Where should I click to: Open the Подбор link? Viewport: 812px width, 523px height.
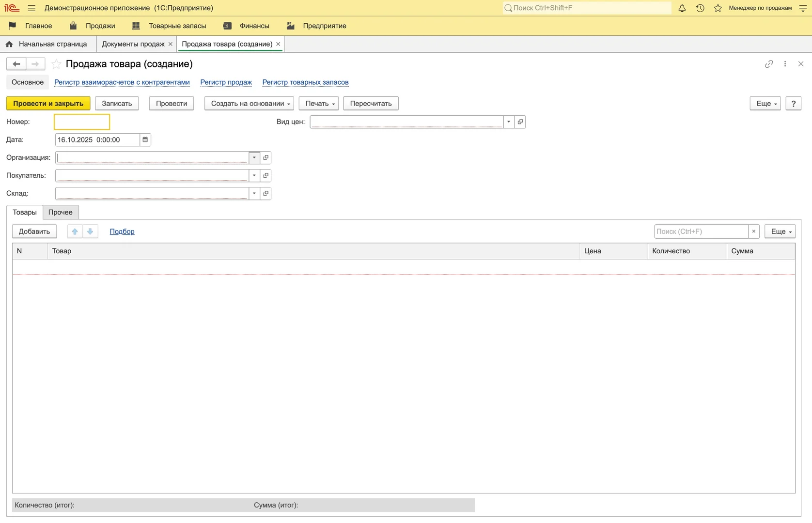click(x=122, y=231)
